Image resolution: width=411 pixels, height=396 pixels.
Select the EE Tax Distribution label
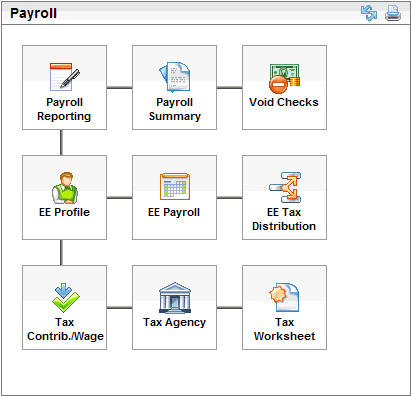284,219
